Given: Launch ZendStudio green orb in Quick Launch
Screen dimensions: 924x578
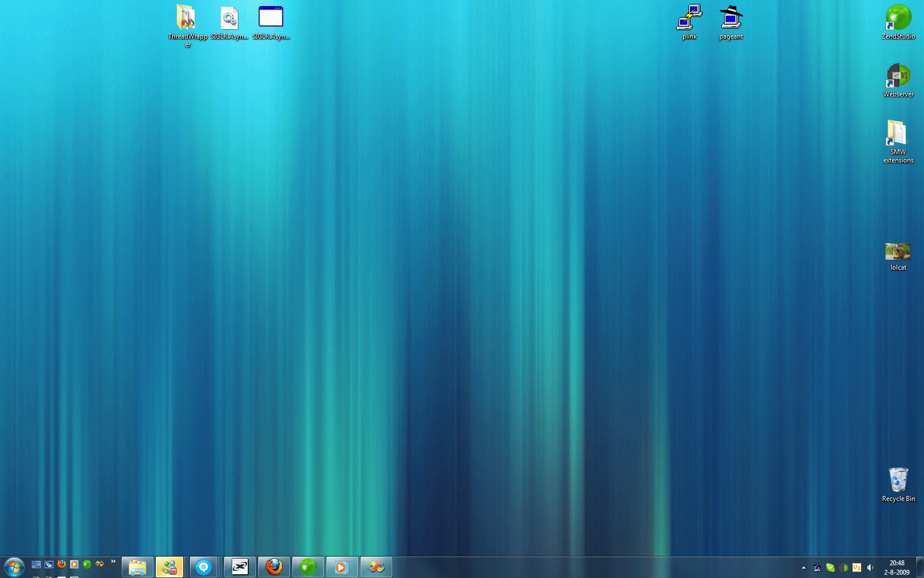Looking at the screenshot, I should click(x=87, y=564).
